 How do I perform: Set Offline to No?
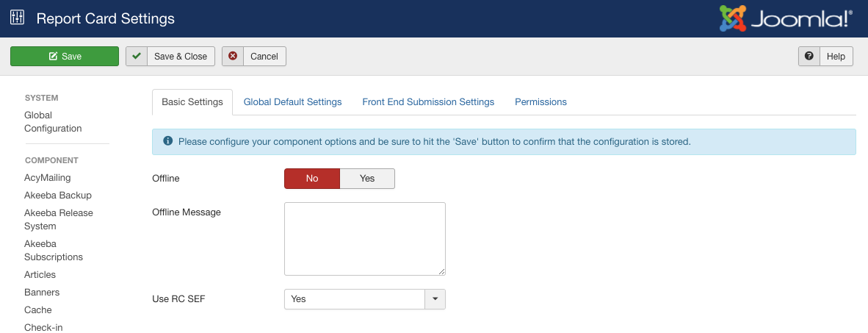pyautogui.click(x=312, y=179)
